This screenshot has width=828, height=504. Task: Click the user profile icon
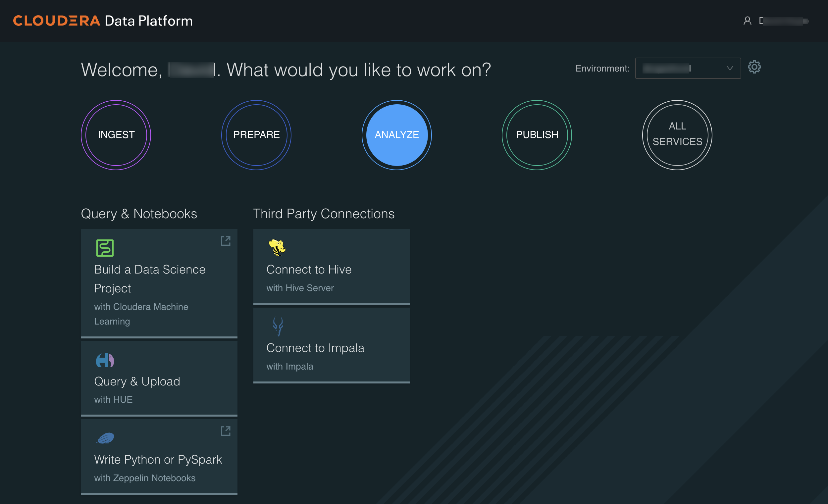tap(747, 21)
